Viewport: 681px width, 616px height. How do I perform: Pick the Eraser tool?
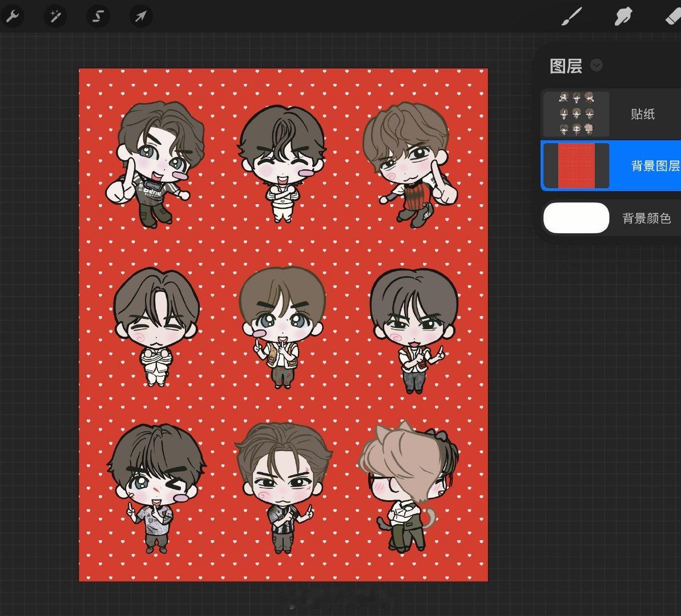[x=673, y=17]
